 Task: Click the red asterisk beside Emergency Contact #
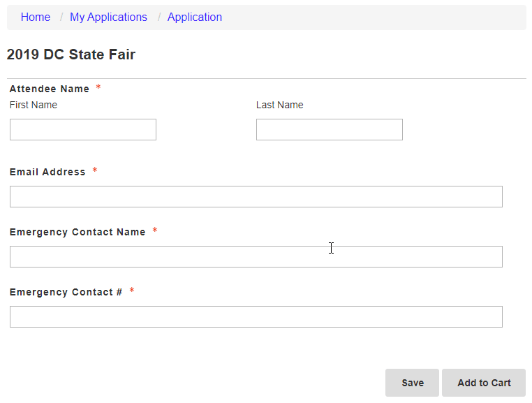[132, 291]
